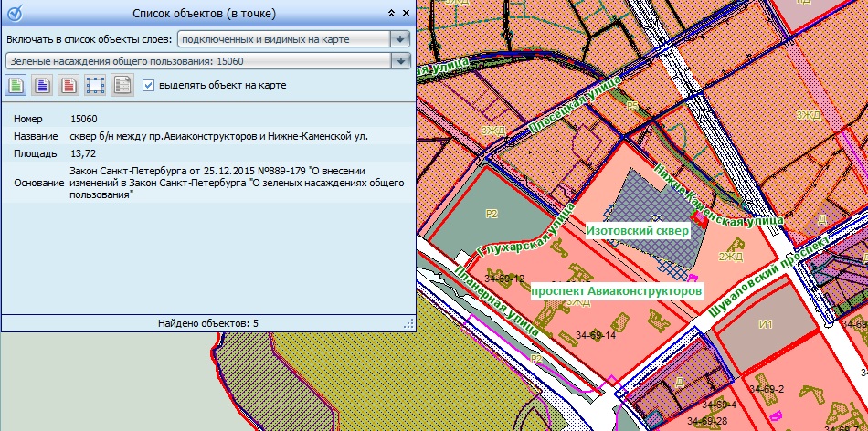
Task: Click the properties list icon in the toolbar
Action: [x=122, y=85]
